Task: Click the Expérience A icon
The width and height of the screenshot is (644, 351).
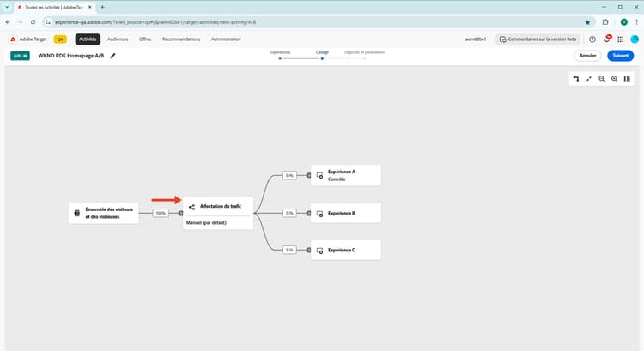Action: pos(320,176)
